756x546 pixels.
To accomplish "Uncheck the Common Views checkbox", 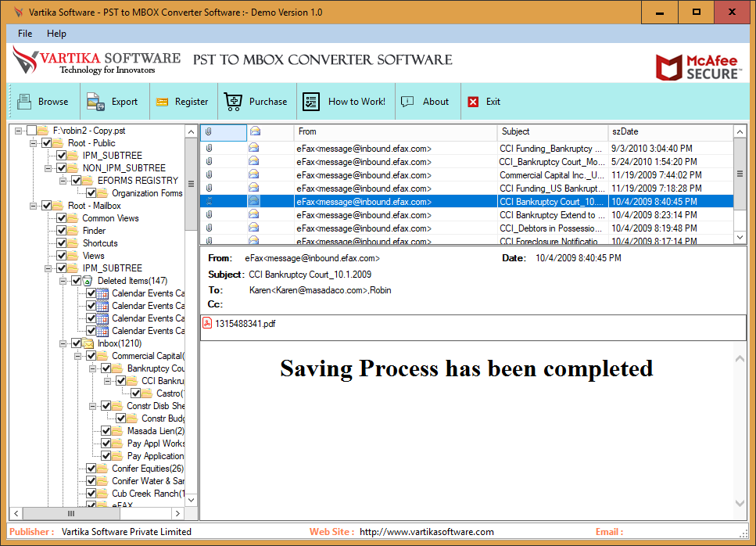I will click(x=62, y=218).
